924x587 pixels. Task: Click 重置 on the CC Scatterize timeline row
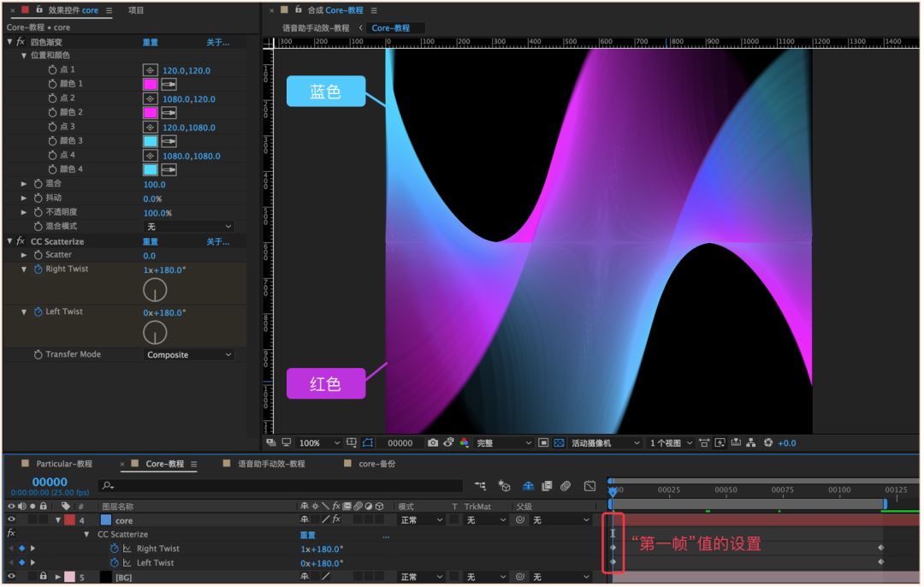[x=308, y=535]
